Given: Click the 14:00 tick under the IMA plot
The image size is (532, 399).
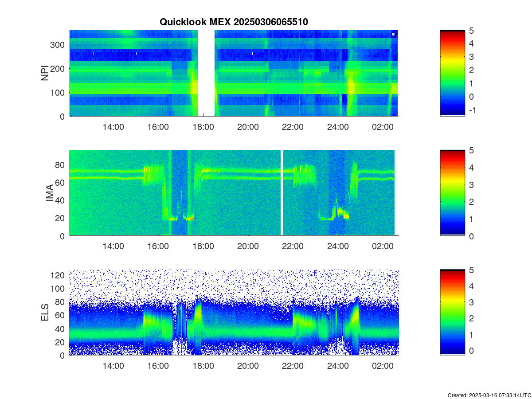Looking at the screenshot, I should click(113, 246).
